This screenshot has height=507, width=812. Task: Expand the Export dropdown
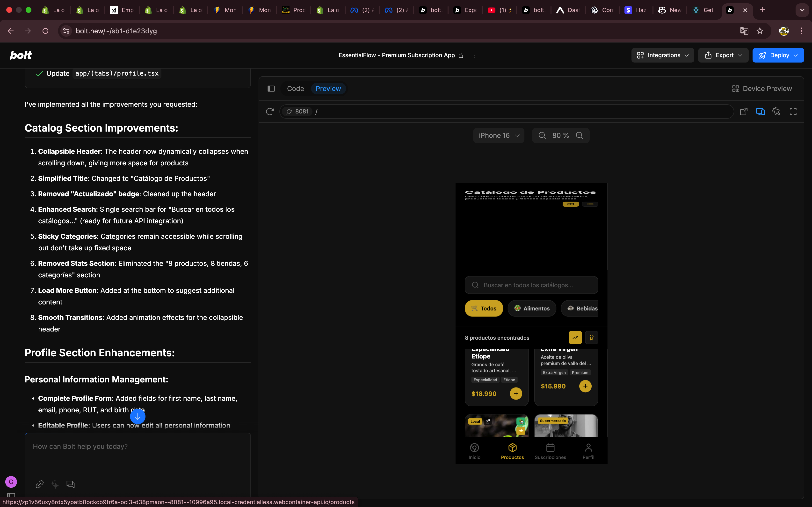click(723, 55)
